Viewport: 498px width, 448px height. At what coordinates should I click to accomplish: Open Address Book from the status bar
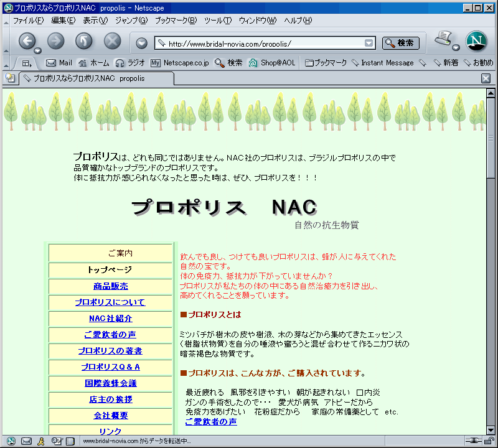pyautogui.click(x=70, y=441)
